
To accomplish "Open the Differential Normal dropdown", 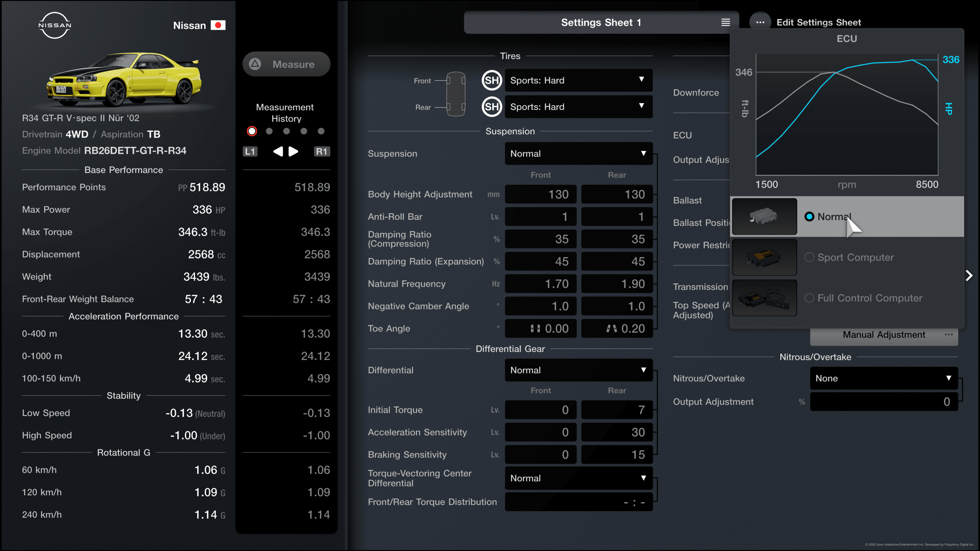I will tap(579, 370).
